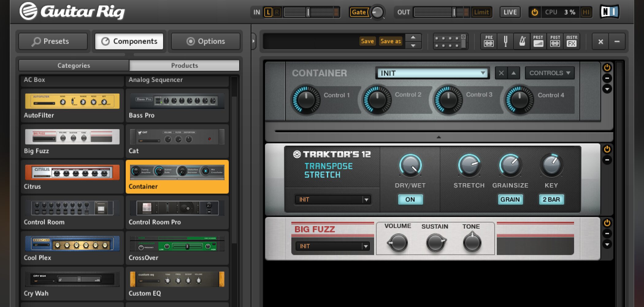Open the POST tapedeck module
This screenshot has height=307, width=644.
point(555,41)
